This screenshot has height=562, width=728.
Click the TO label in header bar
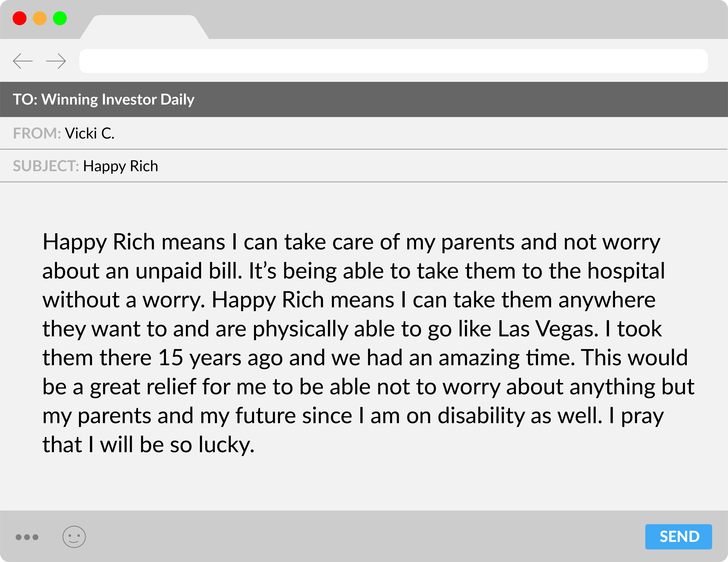(x=25, y=100)
